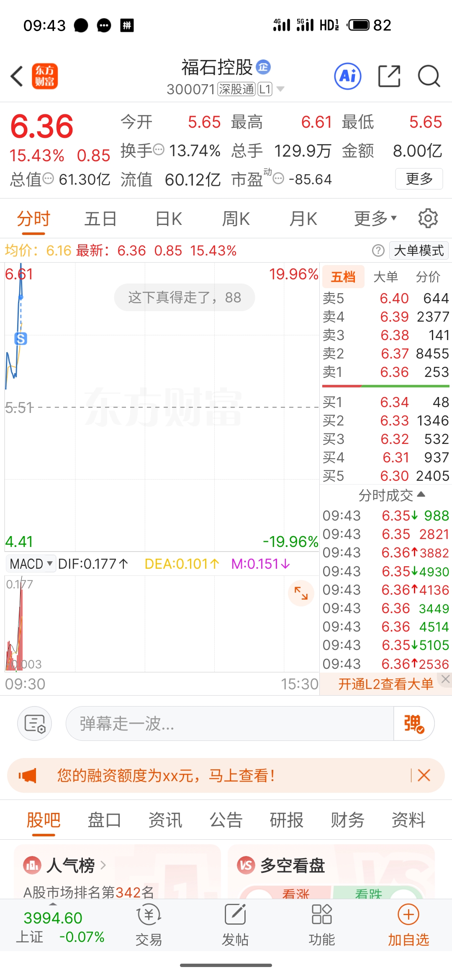Open the Ai assistant icon
The image size is (452, 980).
point(348,76)
